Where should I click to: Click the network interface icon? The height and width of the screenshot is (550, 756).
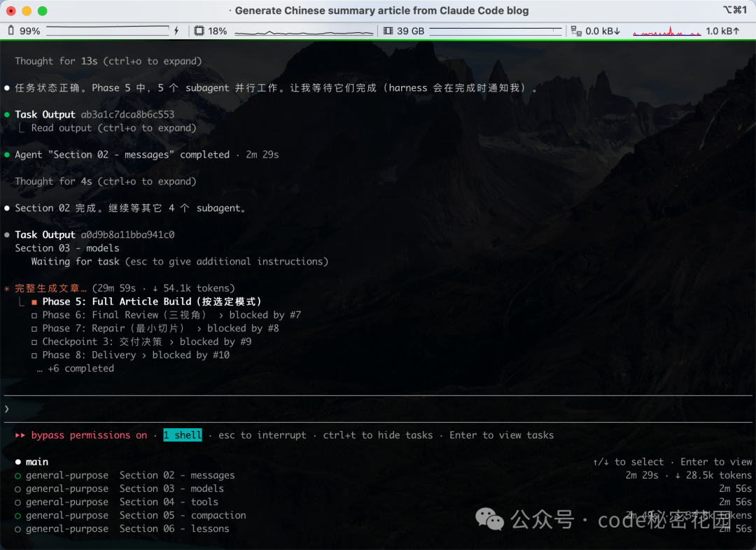[x=576, y=31]
